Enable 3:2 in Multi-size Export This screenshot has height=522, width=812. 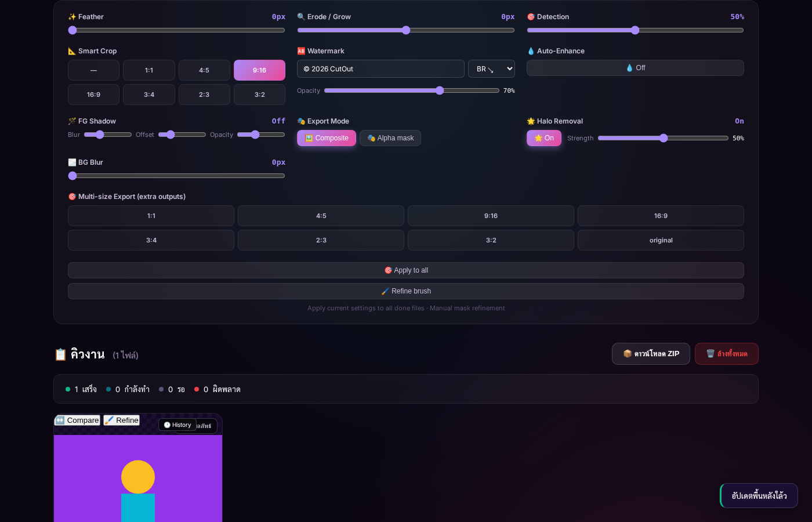click(491, 240)
